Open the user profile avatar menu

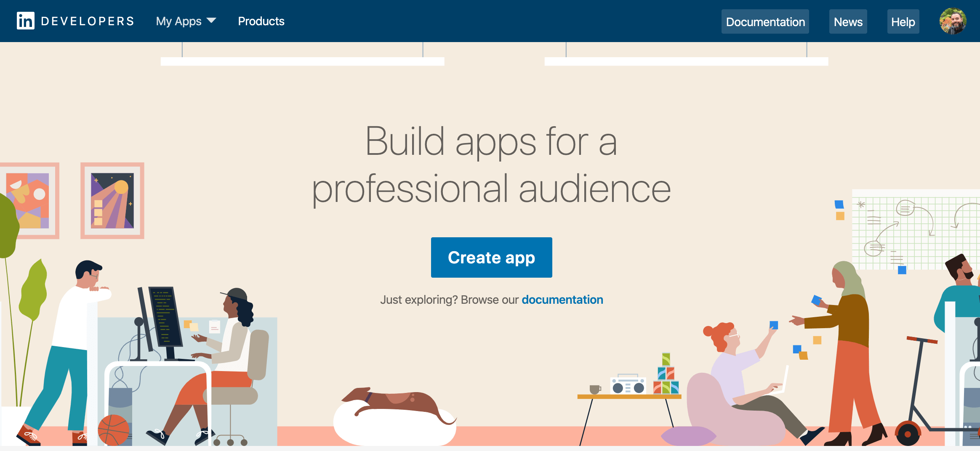pos(953,21)
